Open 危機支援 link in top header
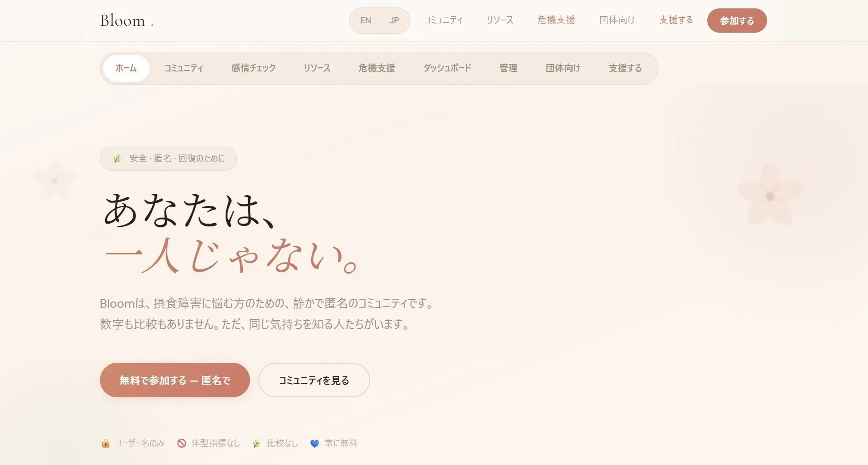 (556, 20)
